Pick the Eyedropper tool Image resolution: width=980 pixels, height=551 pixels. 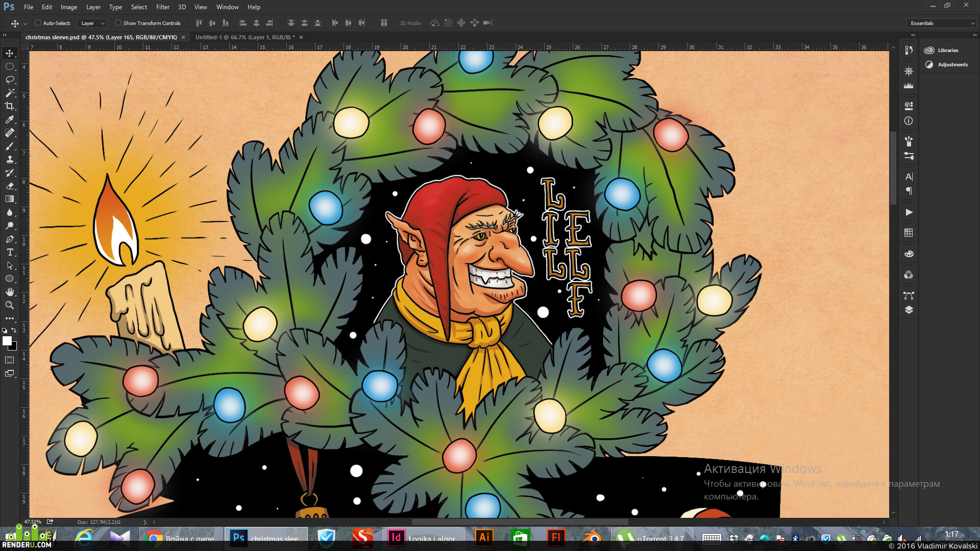[10, 119]
